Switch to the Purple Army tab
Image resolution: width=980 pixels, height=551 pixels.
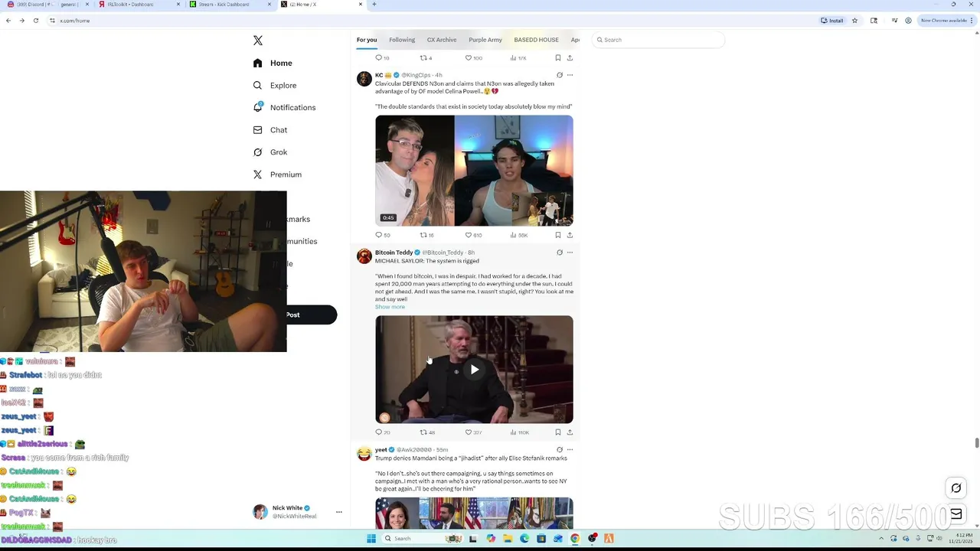click(485, 40)
